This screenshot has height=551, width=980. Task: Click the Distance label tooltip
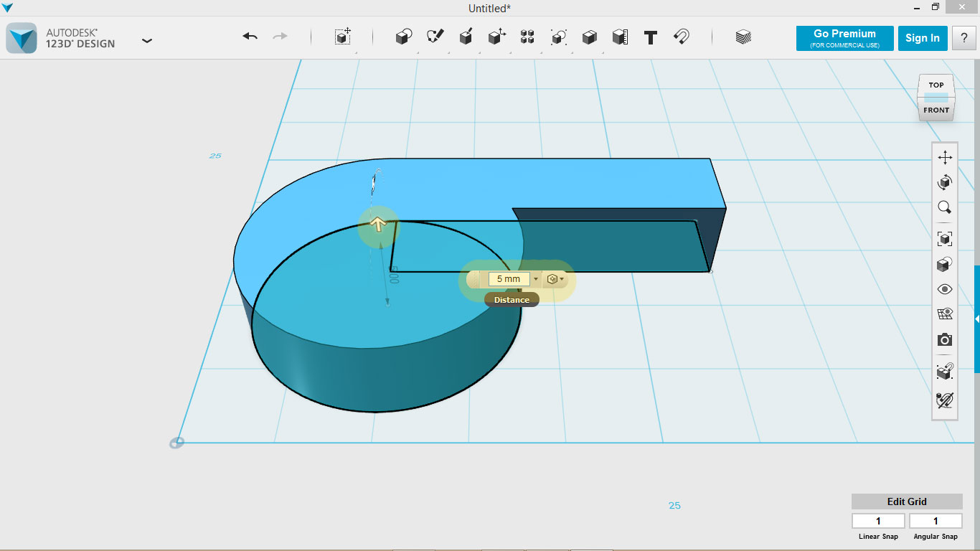(x=512, y=300)
